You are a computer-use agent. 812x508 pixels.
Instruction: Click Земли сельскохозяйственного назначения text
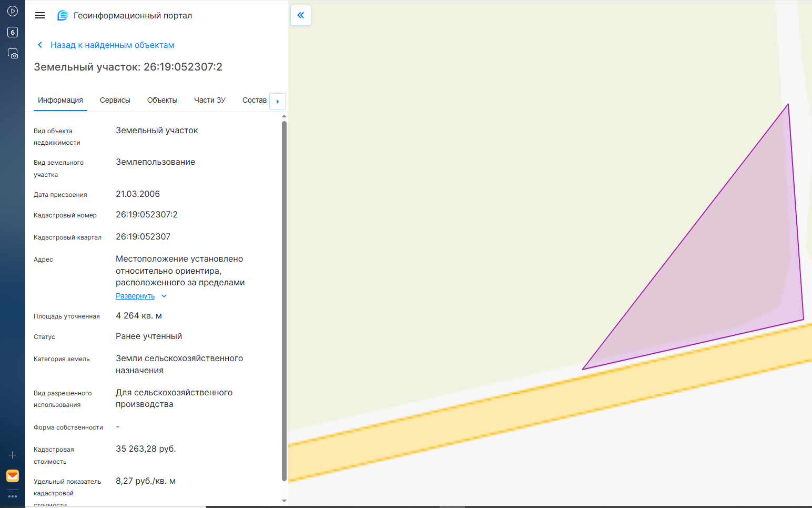179,364
